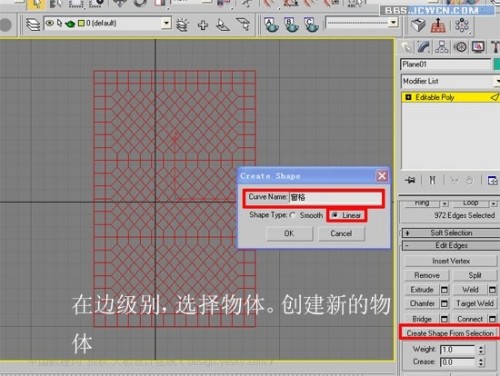Click the Crease value field
500x376 pixels.
(x=458, y=362)
